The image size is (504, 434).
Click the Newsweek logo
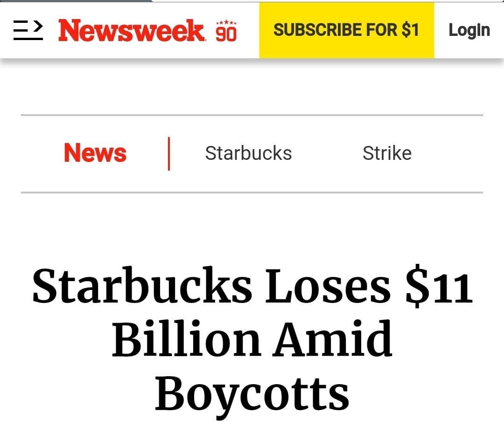click(x=132, y=31)
